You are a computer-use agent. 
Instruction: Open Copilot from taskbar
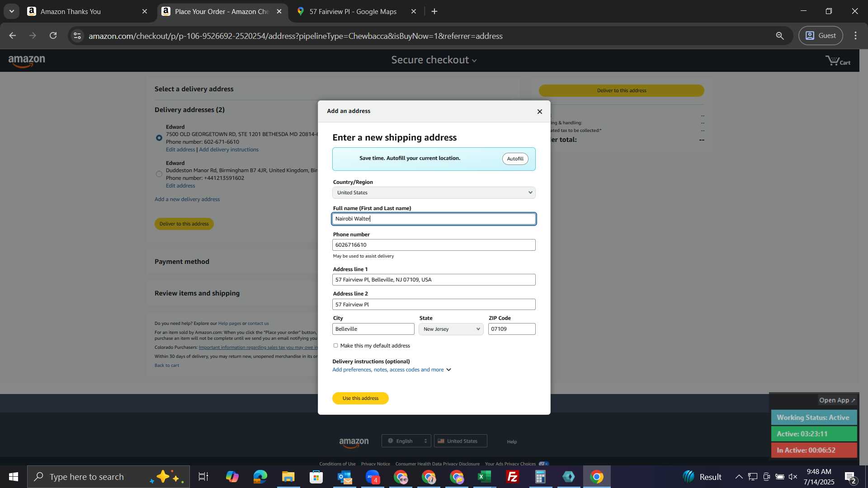pos(232,477)
